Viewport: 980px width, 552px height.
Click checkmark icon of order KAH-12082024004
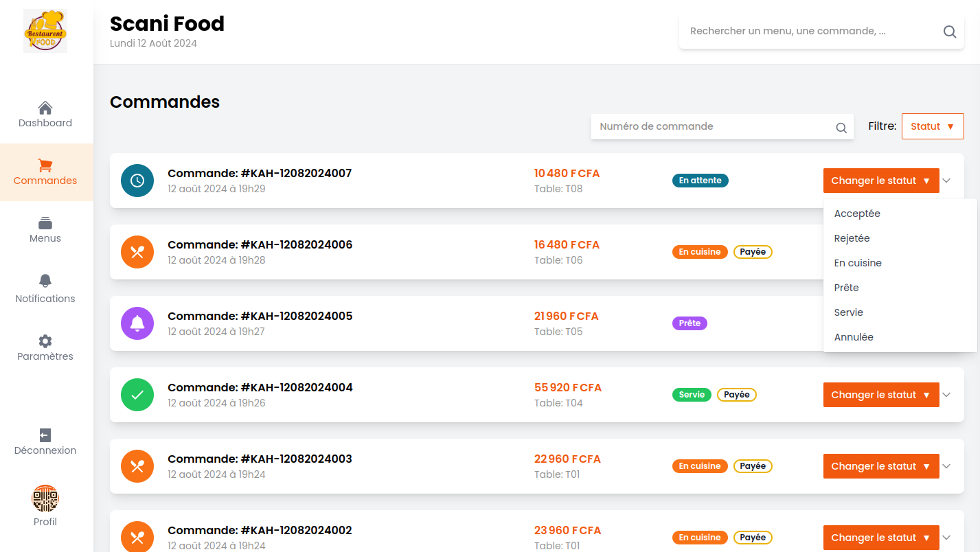coord(137,395)
